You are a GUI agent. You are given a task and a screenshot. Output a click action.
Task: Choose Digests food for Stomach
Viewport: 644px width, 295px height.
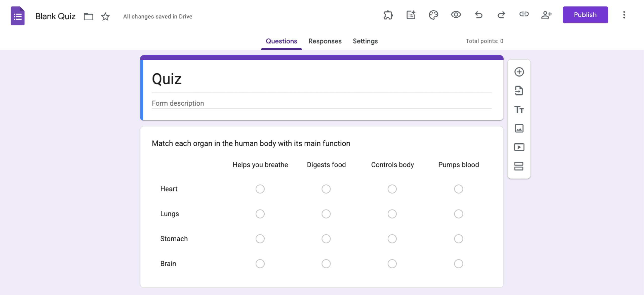click(326, 238)
